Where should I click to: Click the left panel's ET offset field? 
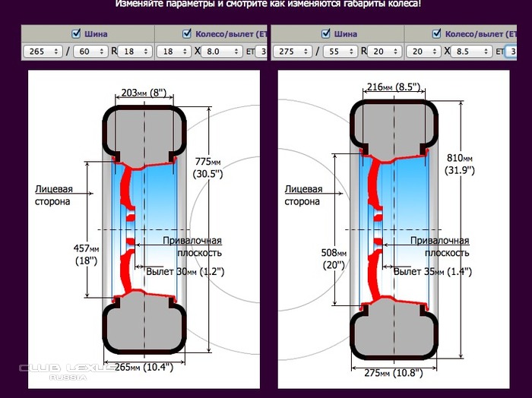(x=262, y=52)
